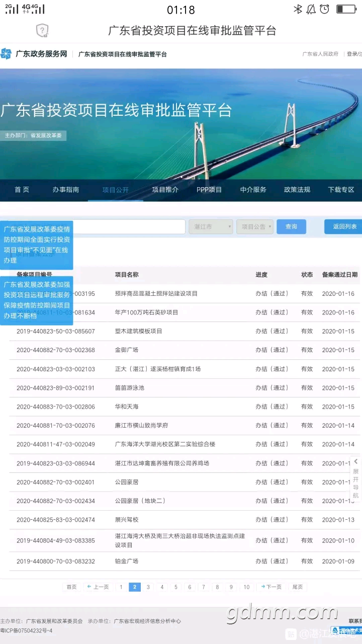Open the 中介服务 nav tab
Viewport: 362px width, 644px height.
tap(253, 190)
